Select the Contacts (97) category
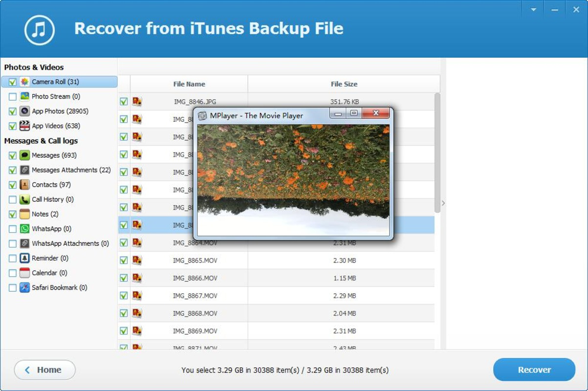 [51, 185]
